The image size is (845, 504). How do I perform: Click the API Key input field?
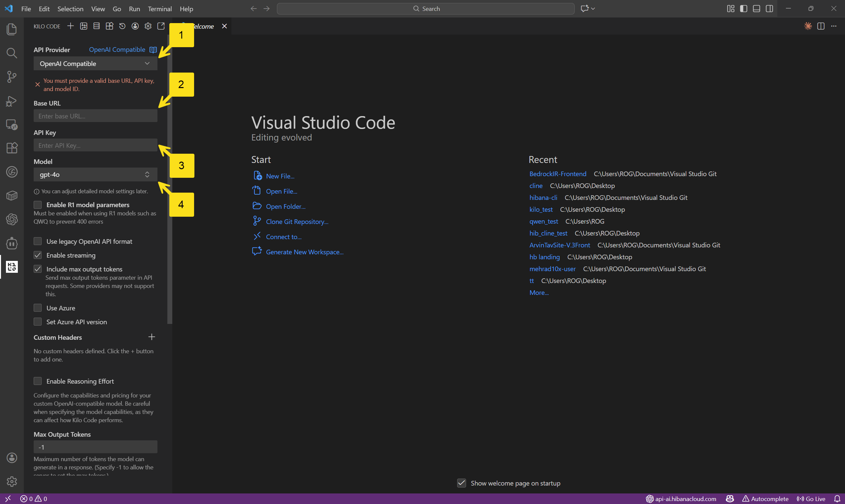point(95,145)
